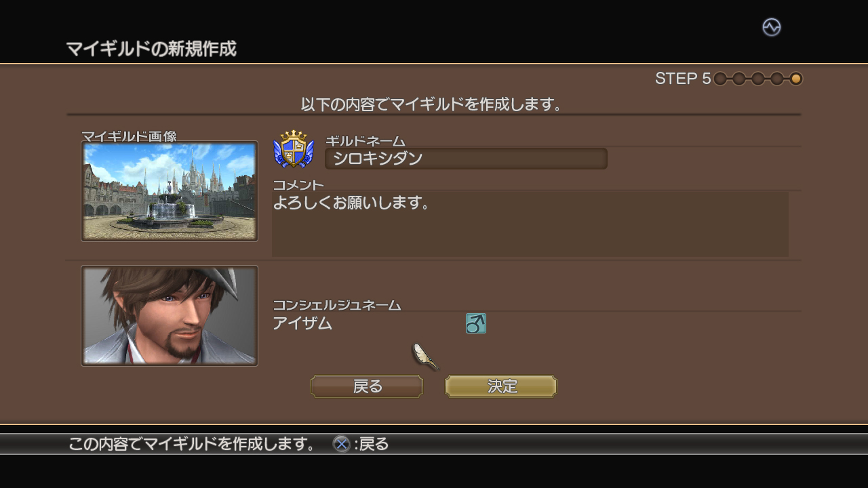The image size is (868, 488).
Task: Click the マイギルドの新規作成 title
Action: coord(151,49)
